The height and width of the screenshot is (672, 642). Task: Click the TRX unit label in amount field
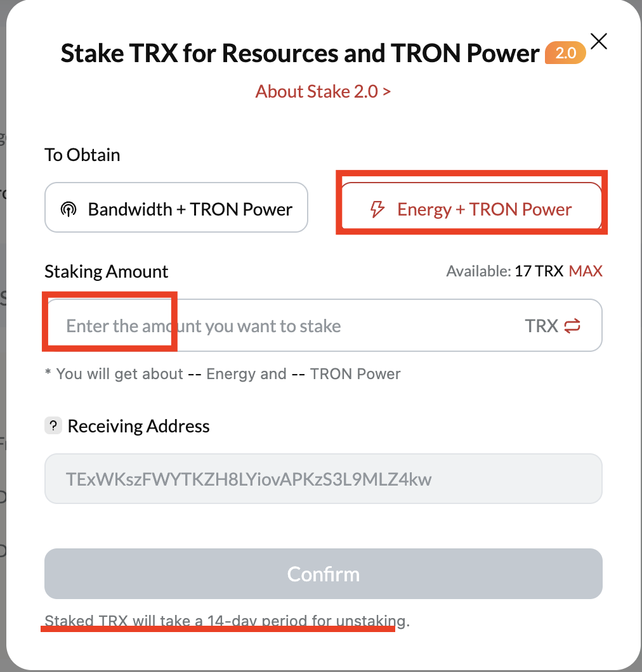(541, 326)
